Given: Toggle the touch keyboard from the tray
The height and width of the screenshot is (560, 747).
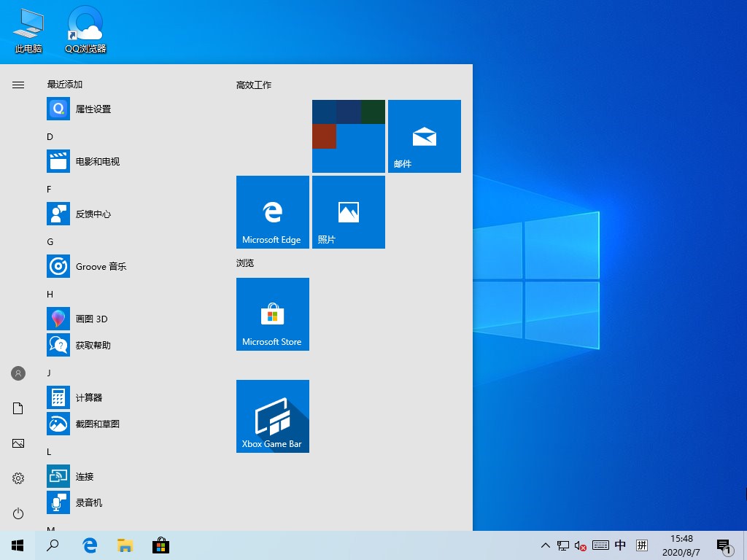Looking at the screenshot, I should 600,545.
